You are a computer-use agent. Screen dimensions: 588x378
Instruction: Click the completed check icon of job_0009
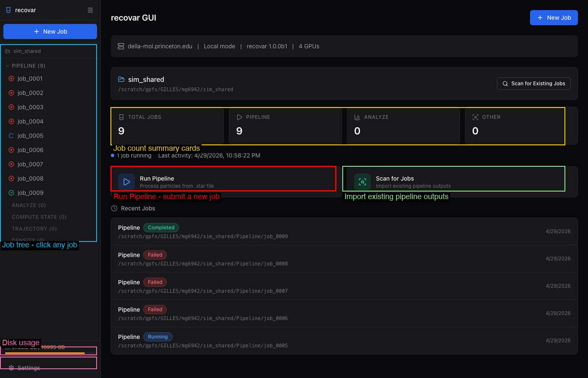(x=11, y=193)
